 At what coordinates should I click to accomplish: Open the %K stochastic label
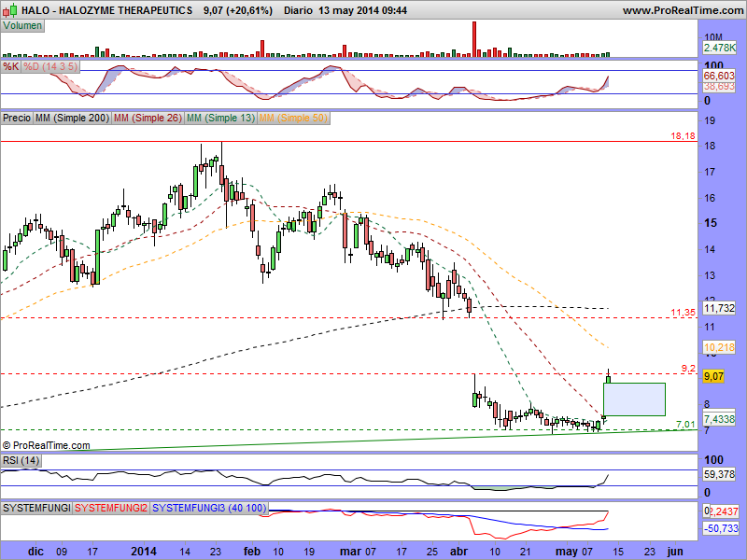(11, 66)
